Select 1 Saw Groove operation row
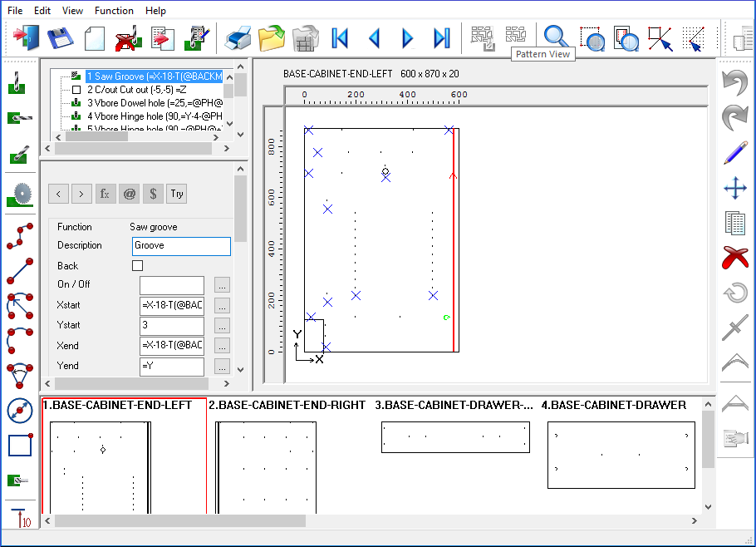 155,76
